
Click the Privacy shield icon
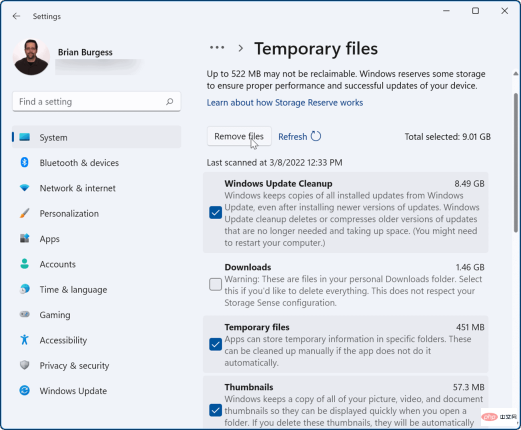coord(24,365)
